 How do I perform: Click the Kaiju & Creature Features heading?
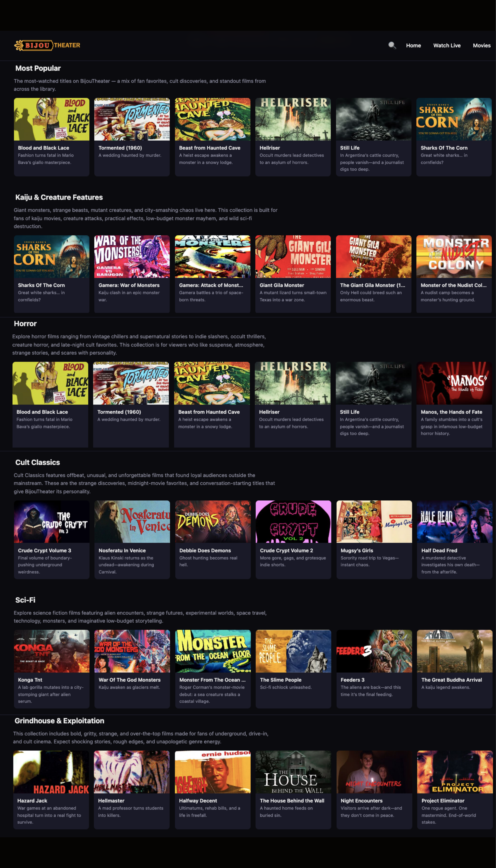pos(59,197)
